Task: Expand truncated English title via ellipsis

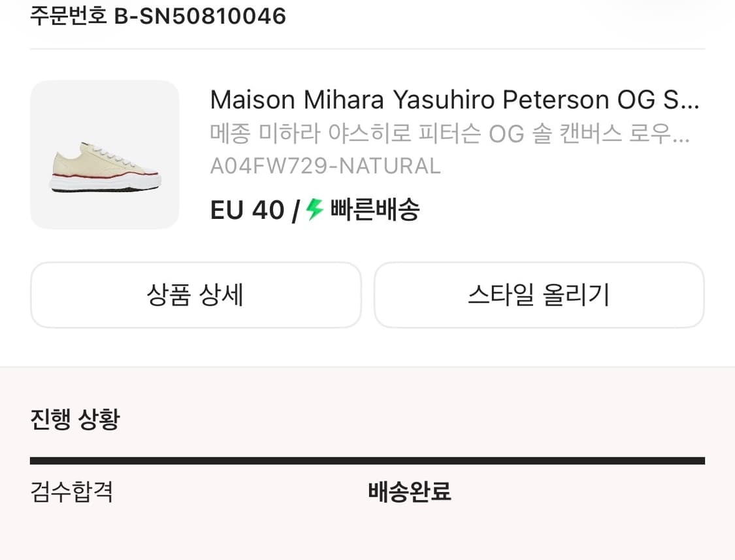Action: tap(691, 101)
